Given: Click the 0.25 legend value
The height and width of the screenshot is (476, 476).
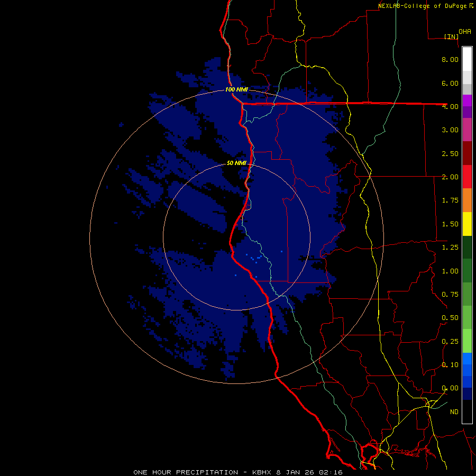Looking at the screenshot, I should tap(450, 342).
